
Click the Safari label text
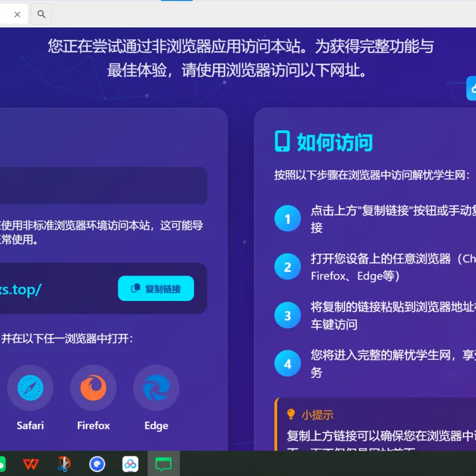click(30, 425)
